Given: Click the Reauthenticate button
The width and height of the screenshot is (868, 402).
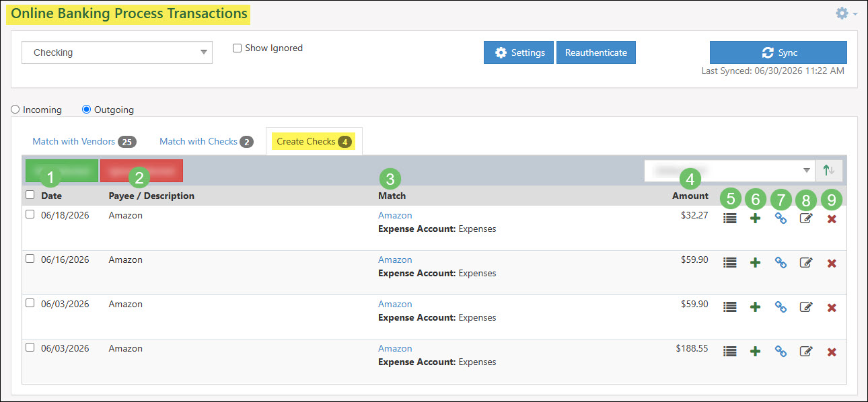Looking at the screenshot, I should point(596,52).
